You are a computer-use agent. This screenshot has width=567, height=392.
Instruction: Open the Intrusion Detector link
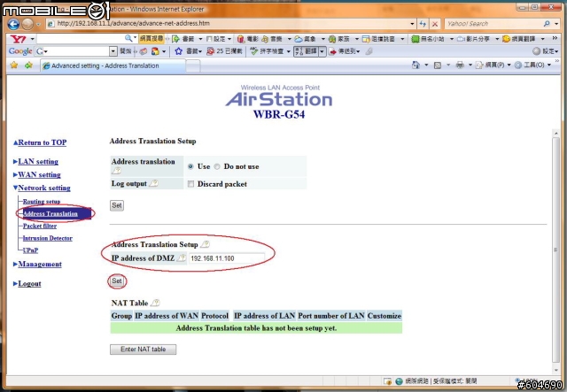[x=47, y=238]
